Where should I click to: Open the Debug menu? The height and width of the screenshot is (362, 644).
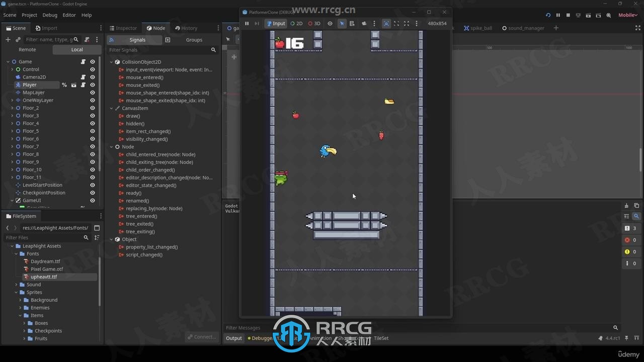pyautogui.click(x=50, y=15)
